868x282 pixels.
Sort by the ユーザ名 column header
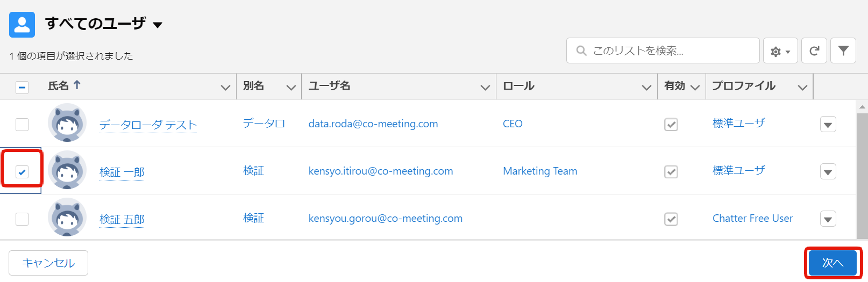point(329,86)
